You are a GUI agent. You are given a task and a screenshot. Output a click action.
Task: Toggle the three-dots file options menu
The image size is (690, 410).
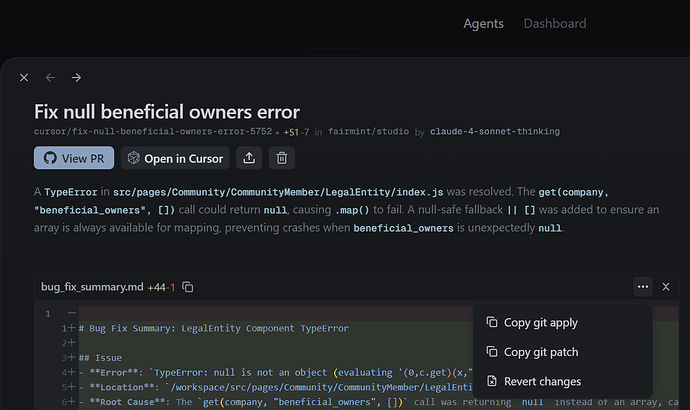[643, 287]
